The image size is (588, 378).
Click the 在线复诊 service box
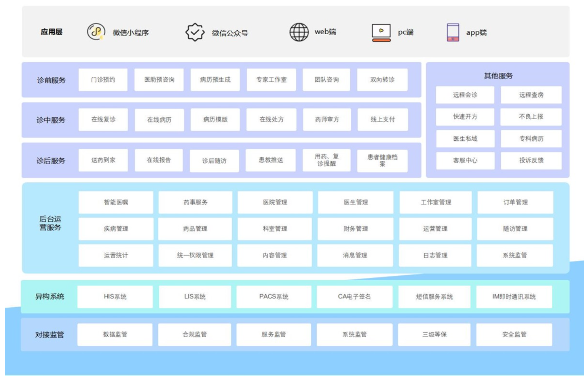[103, 120]
